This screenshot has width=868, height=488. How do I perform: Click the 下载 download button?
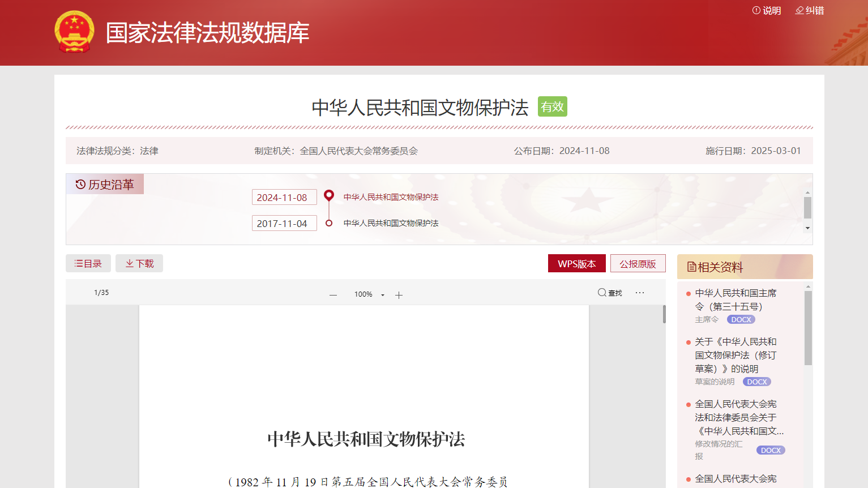139,264
